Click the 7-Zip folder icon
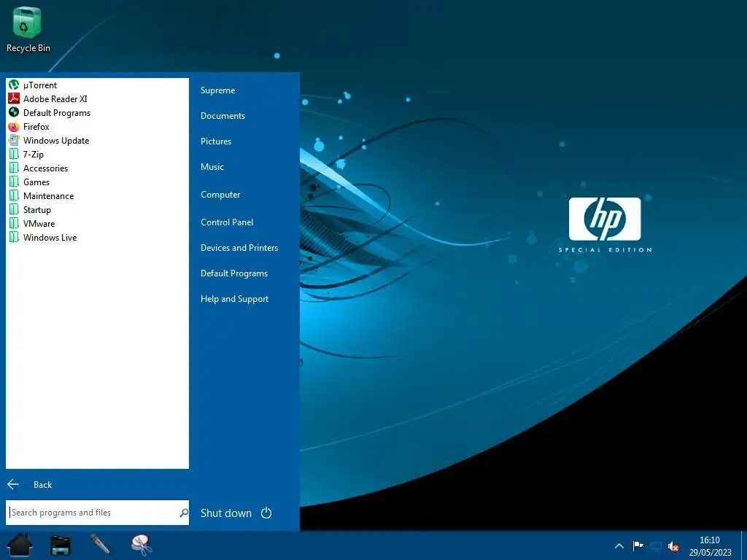 tap(14, 155)
